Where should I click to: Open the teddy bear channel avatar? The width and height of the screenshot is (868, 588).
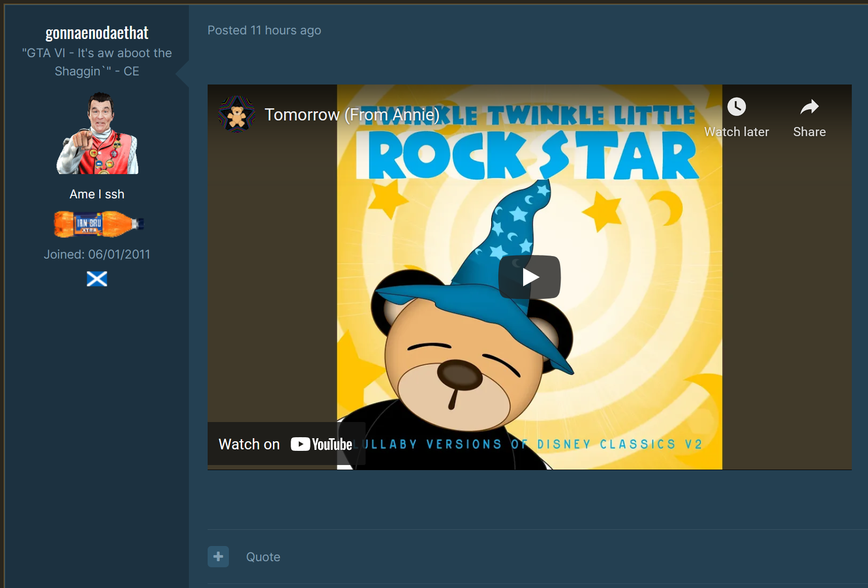tap(236, 114)
